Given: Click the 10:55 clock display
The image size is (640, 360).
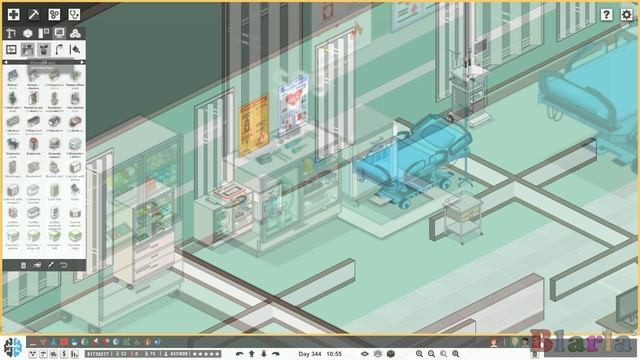Looking at the screenshot, I should [x=334, y=354].
